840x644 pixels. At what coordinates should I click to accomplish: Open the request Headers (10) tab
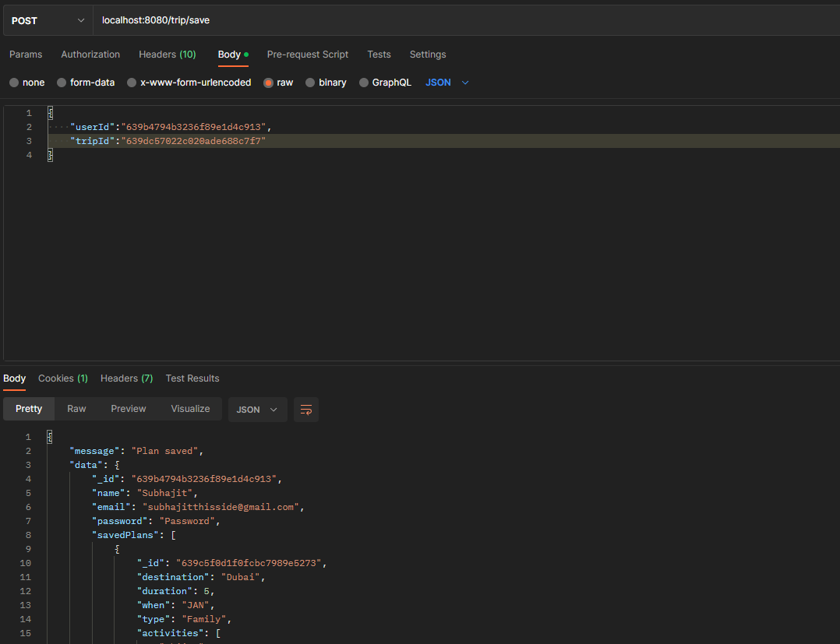(x=167, y=55)
